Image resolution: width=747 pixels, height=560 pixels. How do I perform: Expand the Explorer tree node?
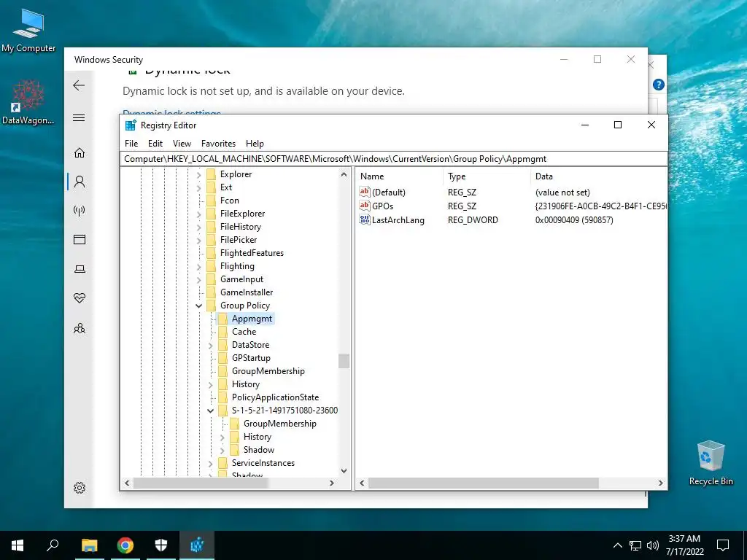[x=199, y=175]
